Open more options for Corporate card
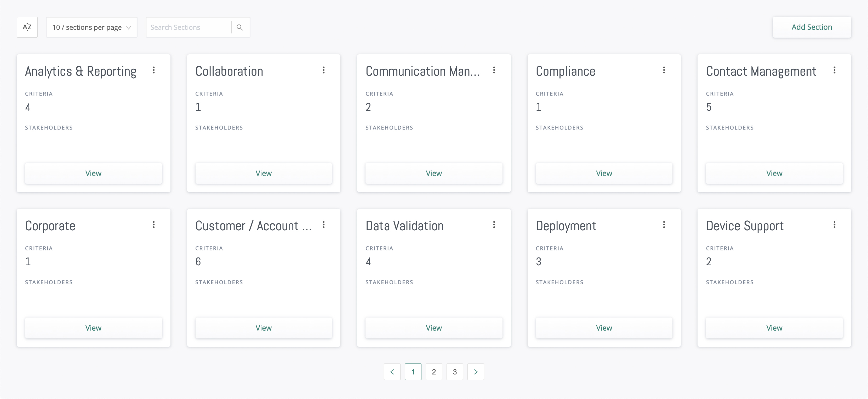The image size is (868, 399). click(x=154, y=225)
